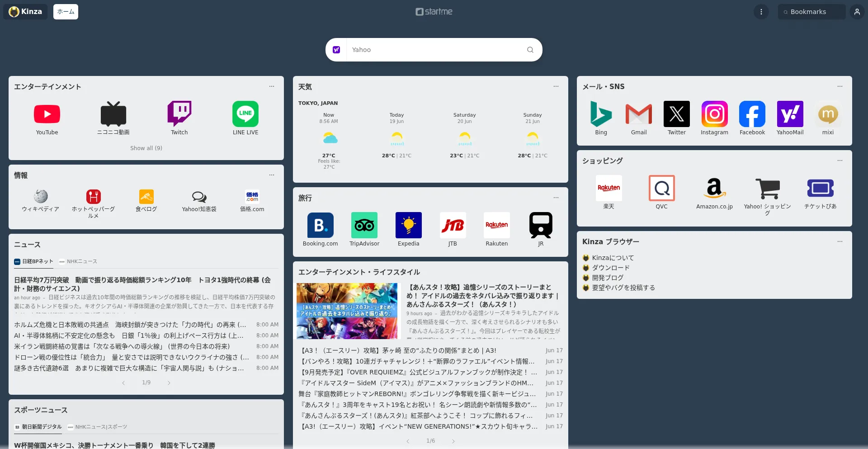Open the Facebook bookmark icon
Image resolution: width=868 pixels, height=449 pixels.
coord(752,114)
